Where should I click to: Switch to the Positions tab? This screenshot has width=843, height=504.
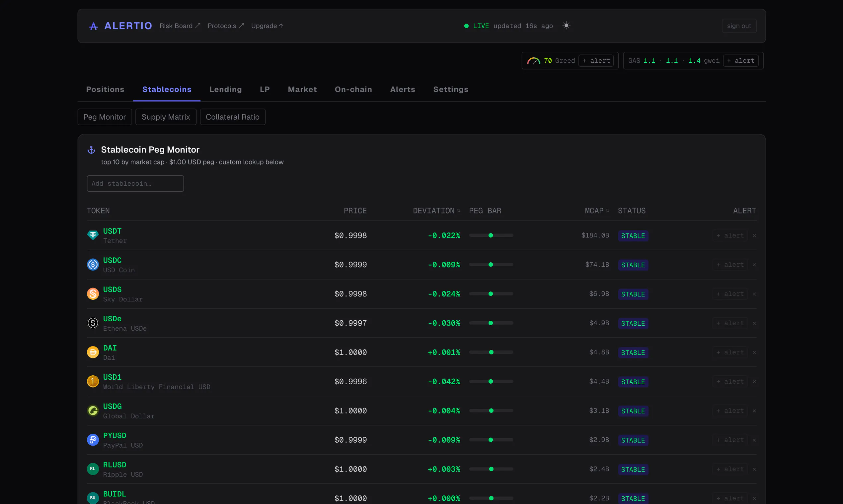[x=105, y=89]
